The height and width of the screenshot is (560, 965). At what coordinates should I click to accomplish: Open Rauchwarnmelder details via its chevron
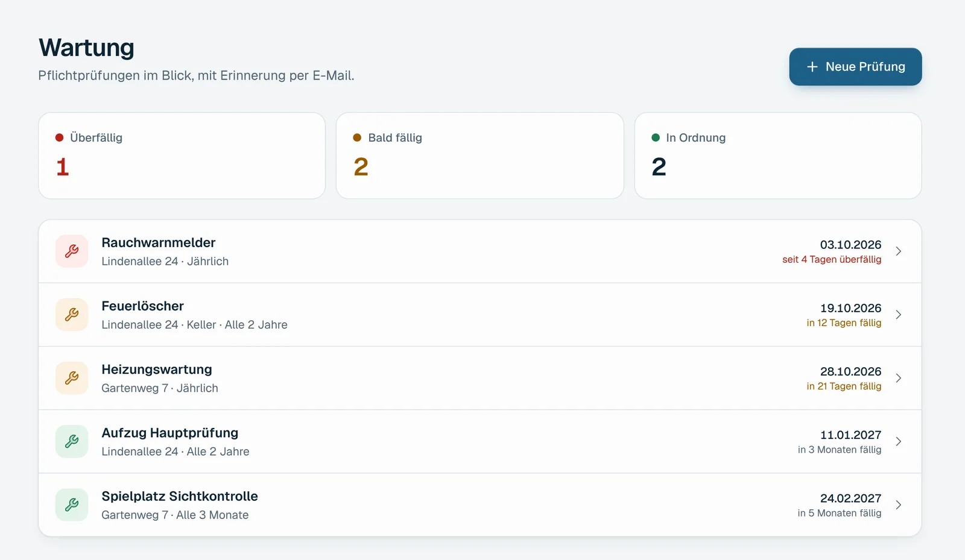point(899,251)
